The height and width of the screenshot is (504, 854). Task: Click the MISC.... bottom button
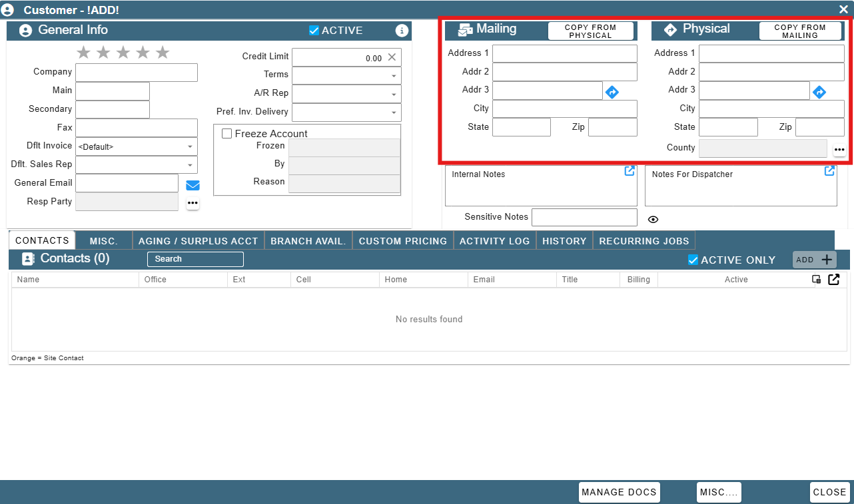719,492
